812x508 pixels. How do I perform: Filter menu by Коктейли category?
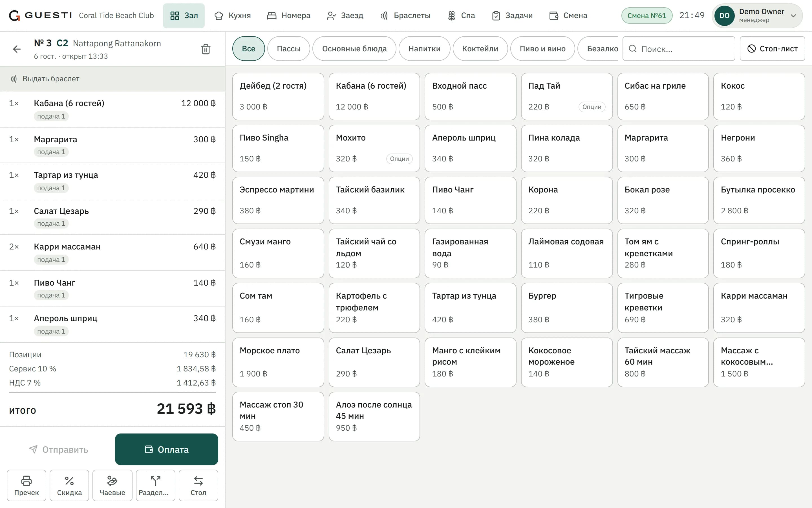click(x=480, y=49)
